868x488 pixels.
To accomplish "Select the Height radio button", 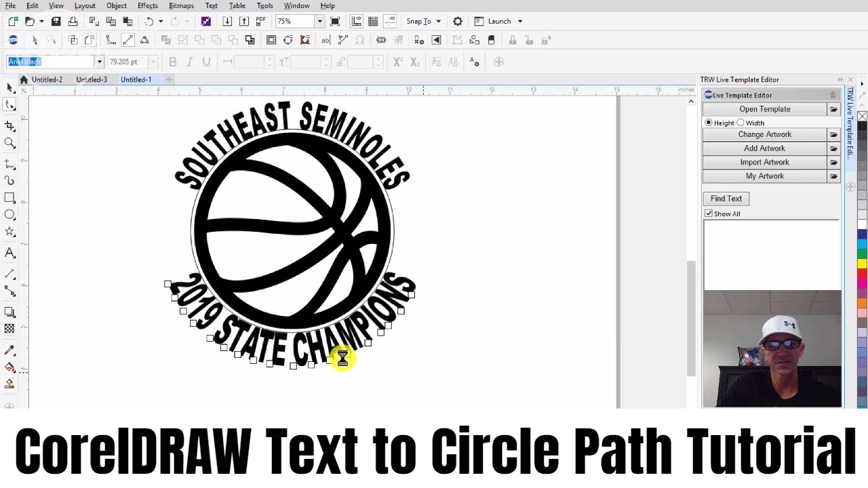I will (x=709, y=123).
